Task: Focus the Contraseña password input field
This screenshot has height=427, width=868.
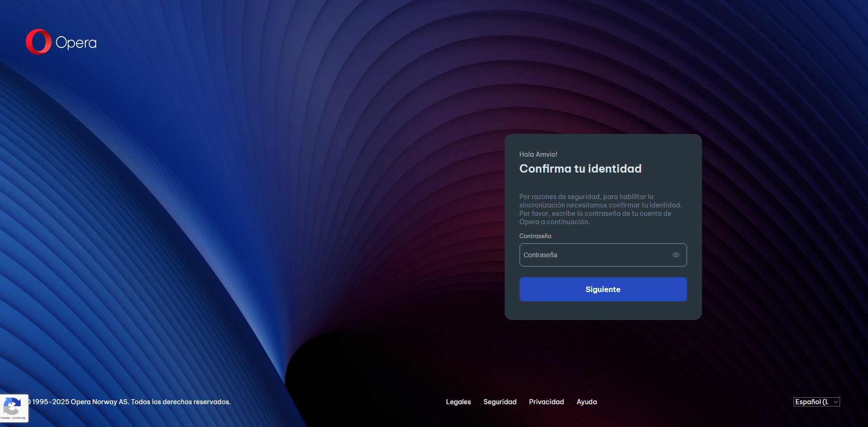Action: (603, 255)
